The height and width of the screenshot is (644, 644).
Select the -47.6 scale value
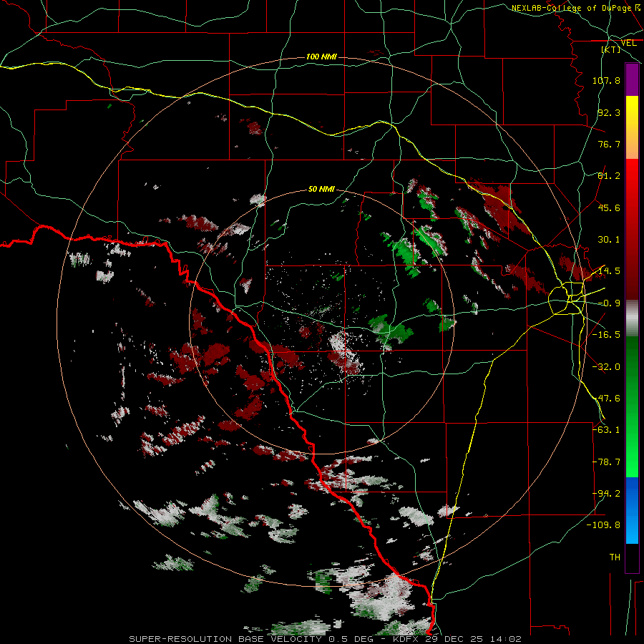pos(606,399)
